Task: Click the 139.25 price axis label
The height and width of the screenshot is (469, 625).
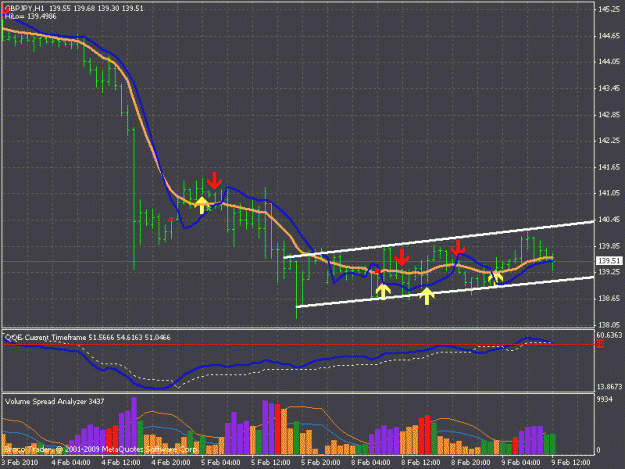Action: (x=609, y=271)
